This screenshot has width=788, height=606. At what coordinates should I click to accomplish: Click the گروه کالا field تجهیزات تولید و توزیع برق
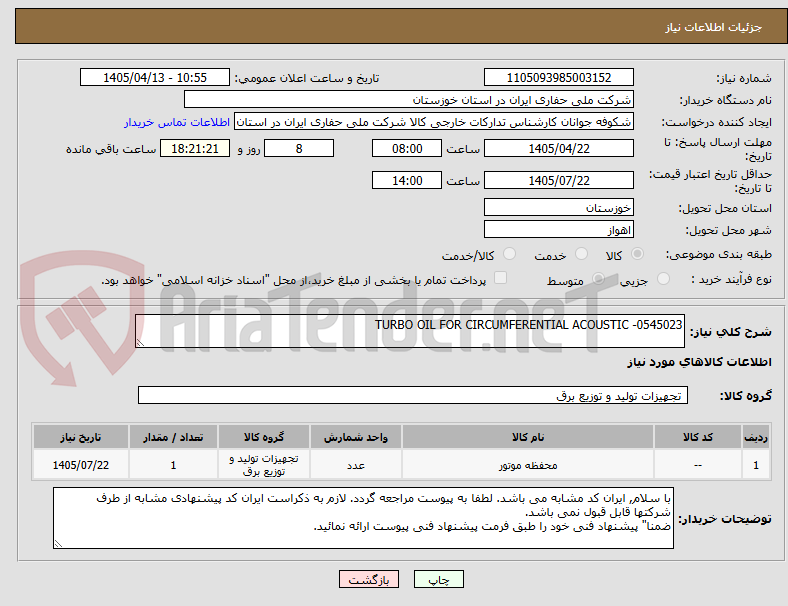tap(413, 395)
